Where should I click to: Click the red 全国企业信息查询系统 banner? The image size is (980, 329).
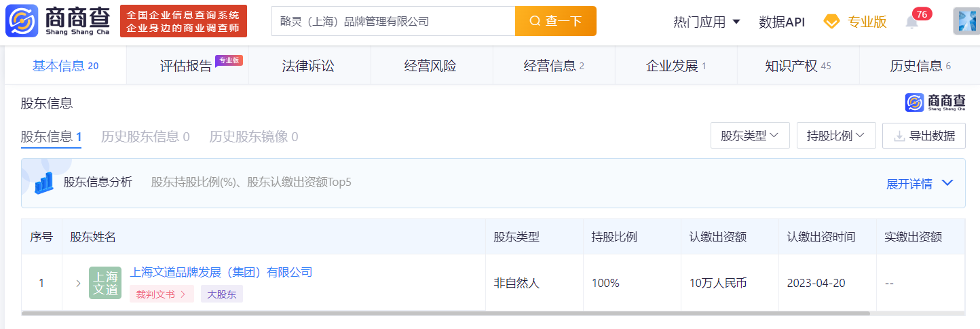183,21
